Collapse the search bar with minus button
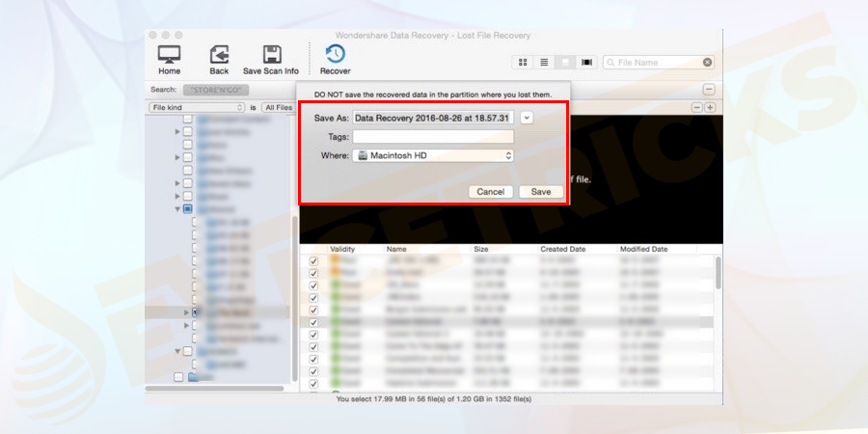 pos(709,90)
